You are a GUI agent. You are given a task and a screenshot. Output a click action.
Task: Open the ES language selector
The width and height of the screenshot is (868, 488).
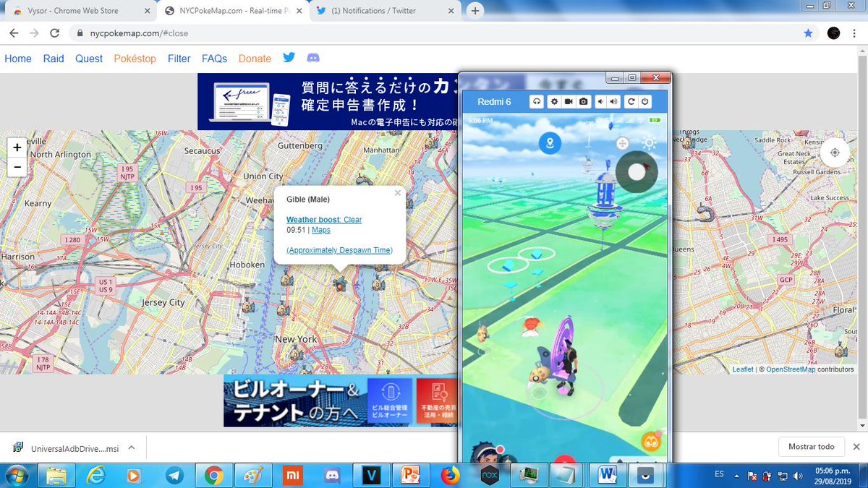pyautogui.click(x=719, y=475)
